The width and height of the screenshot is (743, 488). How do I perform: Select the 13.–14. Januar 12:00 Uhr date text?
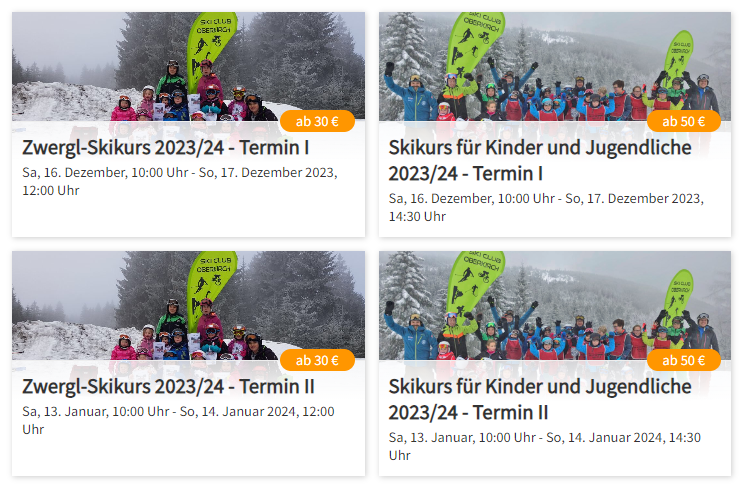point(178,420)
